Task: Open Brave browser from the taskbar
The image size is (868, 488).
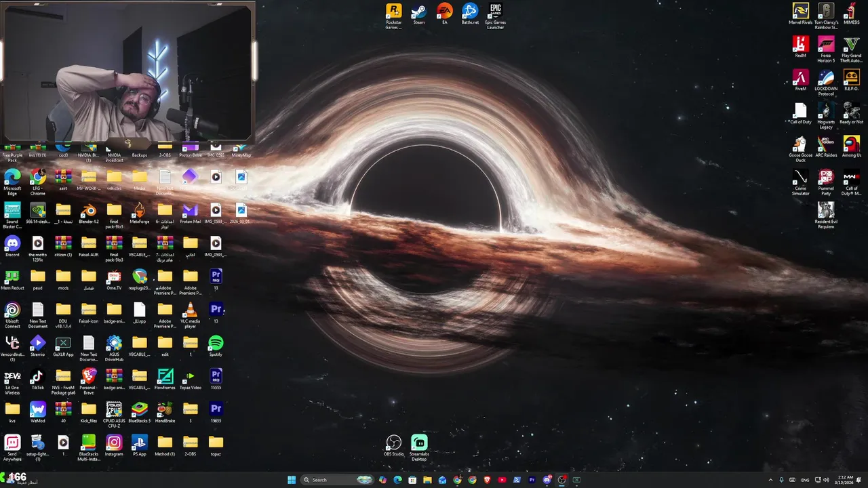Action: (487, 480)
